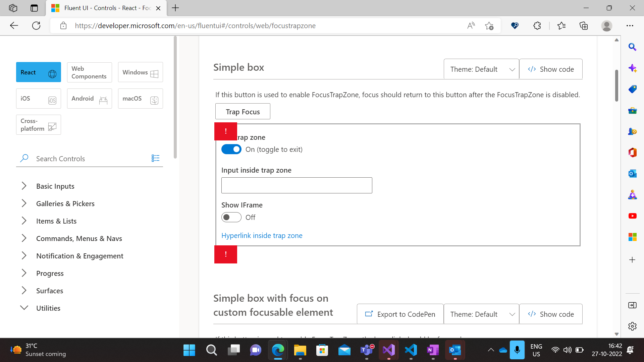Open Collections from the browser toolbar
Image resolution: width=644 pixels, height=362 pixels.
point(584,25)
